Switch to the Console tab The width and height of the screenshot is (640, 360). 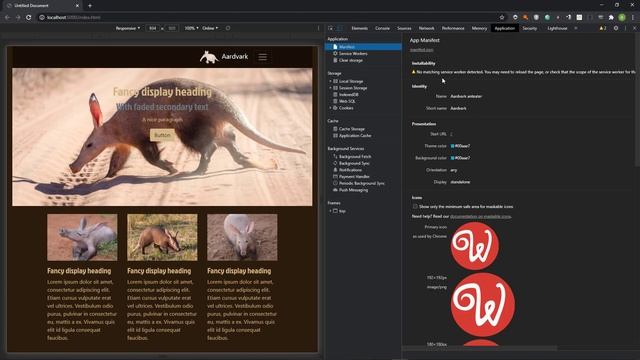[382, 28]
